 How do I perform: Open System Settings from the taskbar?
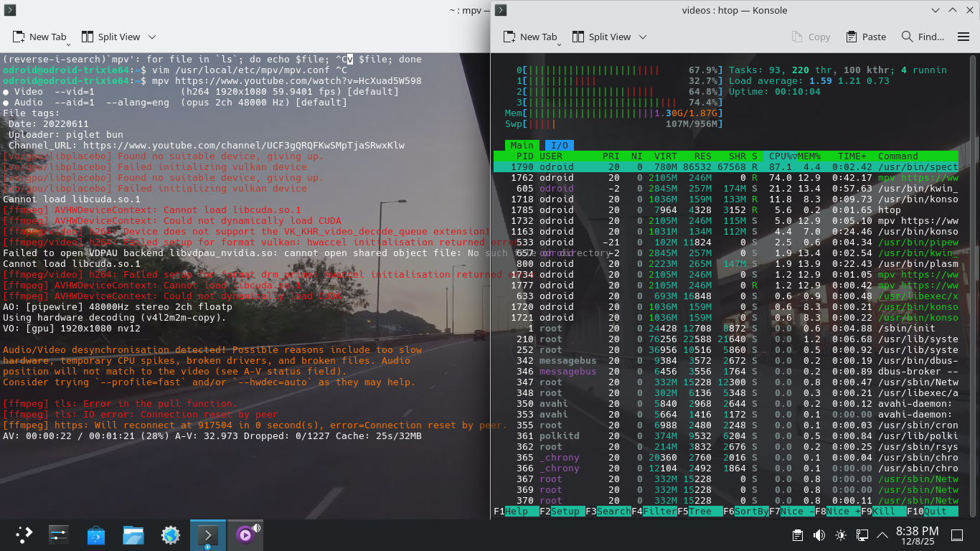point(59,534)
